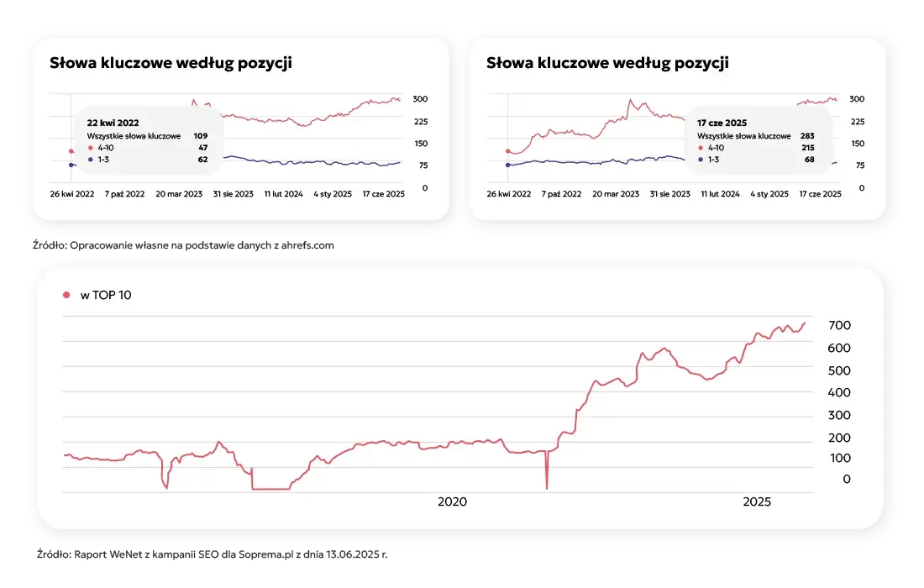This screenshot has height=588, width=924.
Task: Click the red 4-10 dot in the 17 cze 2025 tooltip
Action: 700,147
